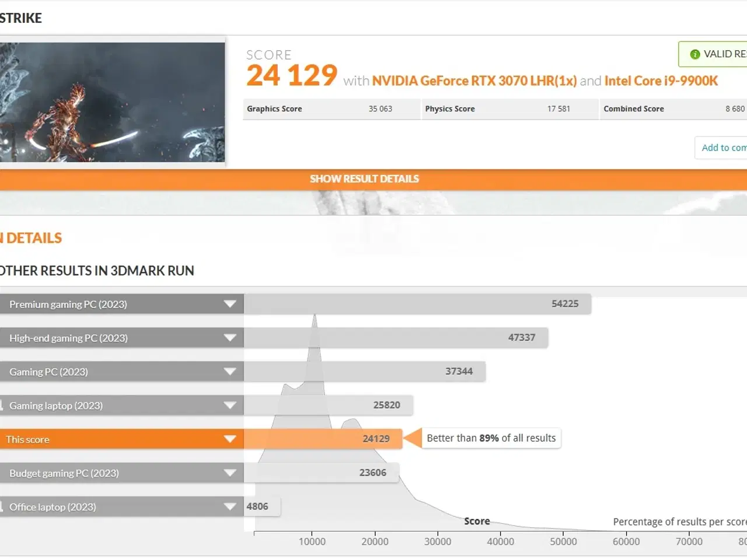Click the Combined Score value 8 680
This screenshot has width=747, height=560.
click(735, 108)
